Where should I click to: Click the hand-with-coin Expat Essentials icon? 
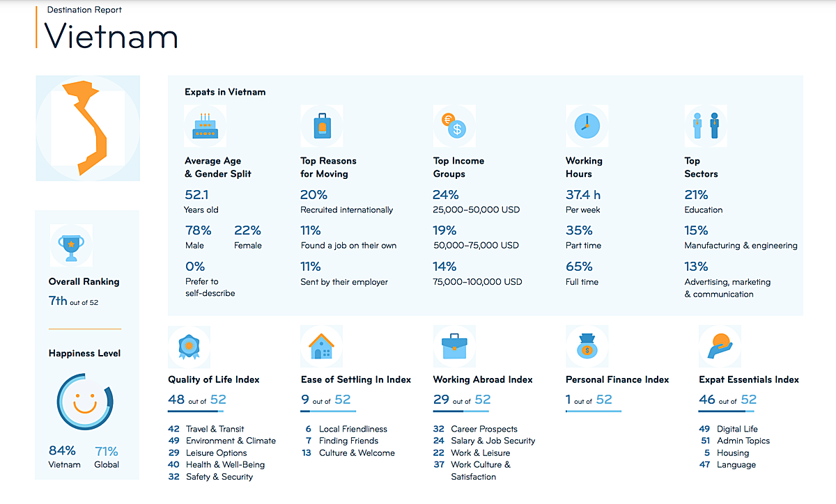[x=719, y=346]
